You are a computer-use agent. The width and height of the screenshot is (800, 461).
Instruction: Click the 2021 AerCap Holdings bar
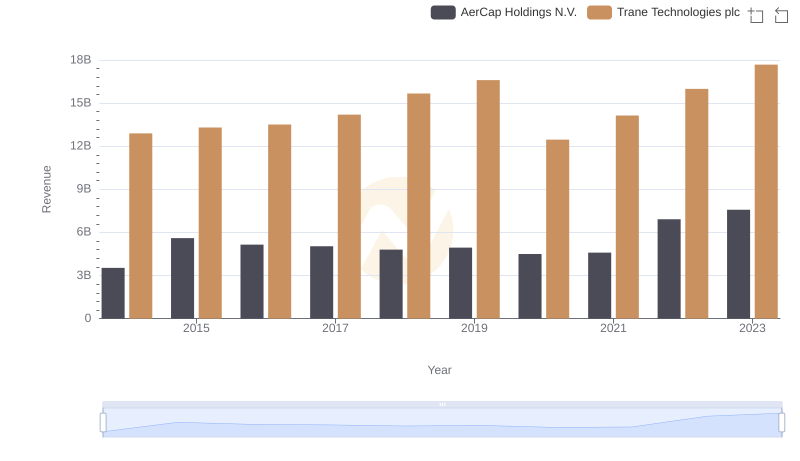599,286
